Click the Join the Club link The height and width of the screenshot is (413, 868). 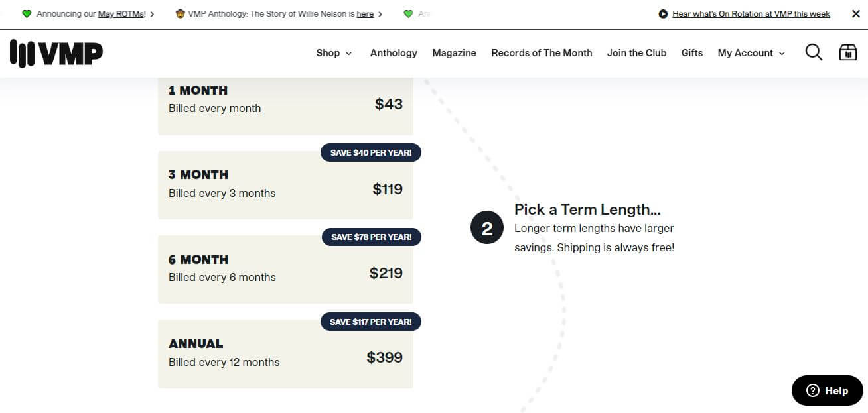pyautogui.click(x=636, y=53)
